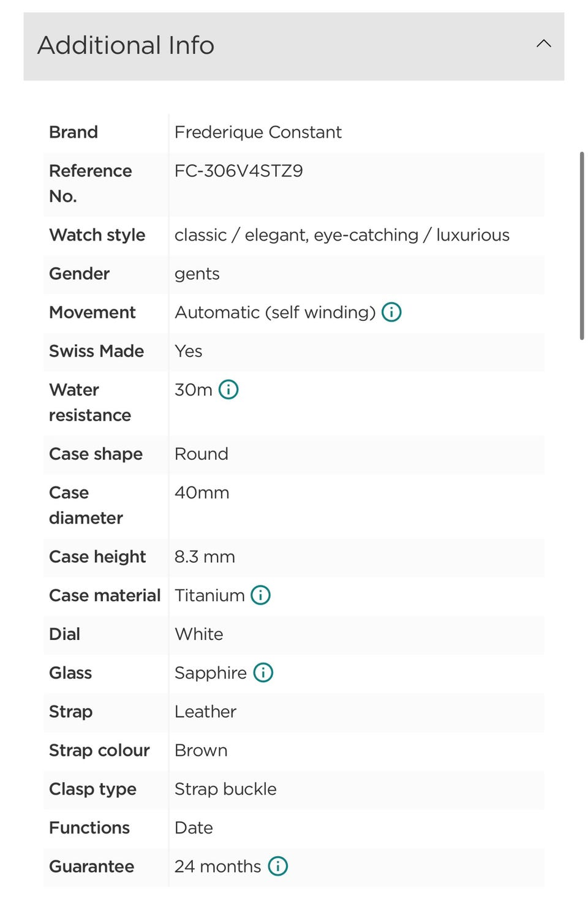Show Titanium case material info
Viewport: 588px width, 899px height.
pos(260,595)
